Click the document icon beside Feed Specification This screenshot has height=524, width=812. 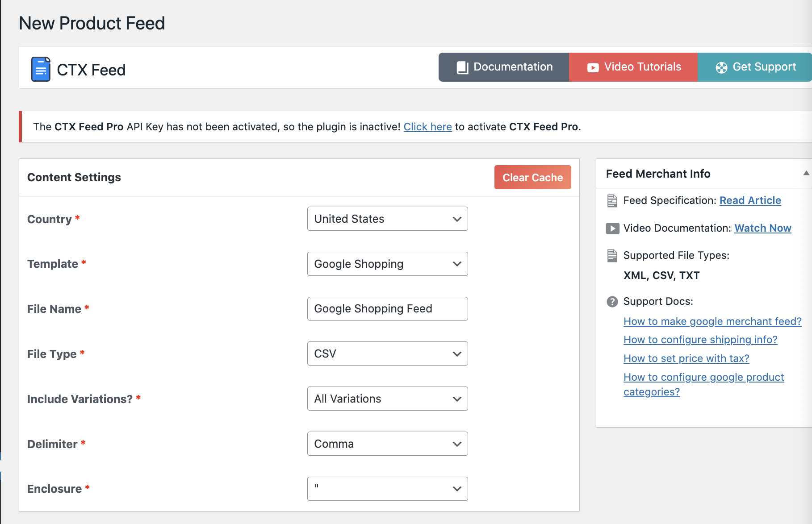pyautogui.click(x=611, y=200)
